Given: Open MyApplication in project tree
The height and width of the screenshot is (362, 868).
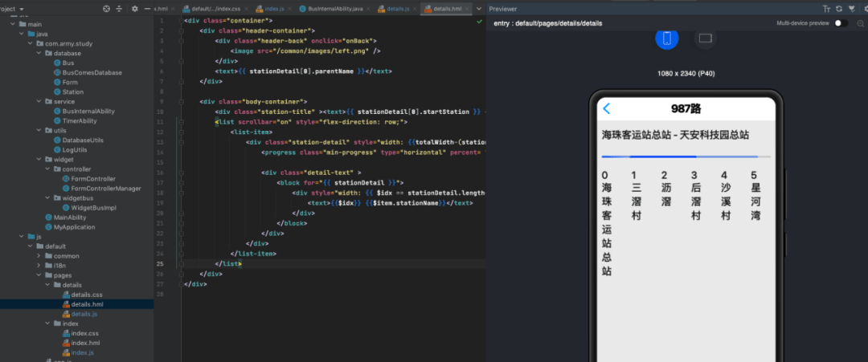Looking at the screenshot, I should (74, 227).
